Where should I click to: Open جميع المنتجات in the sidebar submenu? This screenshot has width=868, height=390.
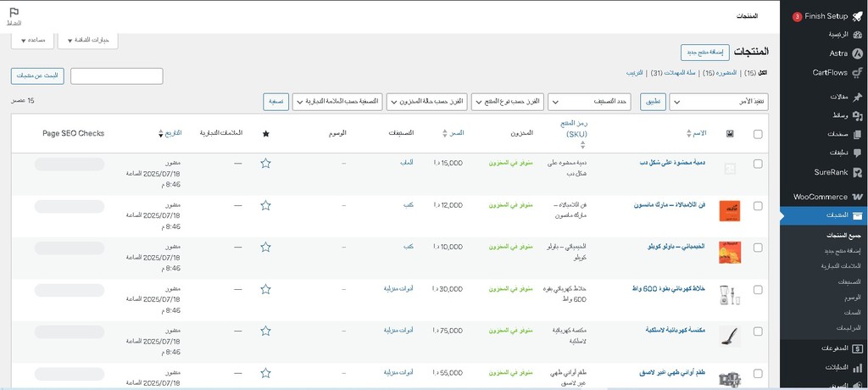pos(843,236)
